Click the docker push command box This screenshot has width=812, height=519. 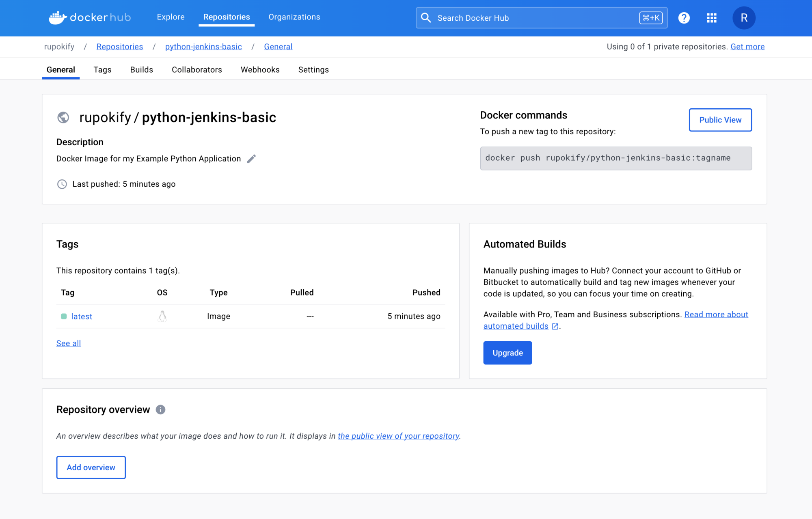point(616,158)
